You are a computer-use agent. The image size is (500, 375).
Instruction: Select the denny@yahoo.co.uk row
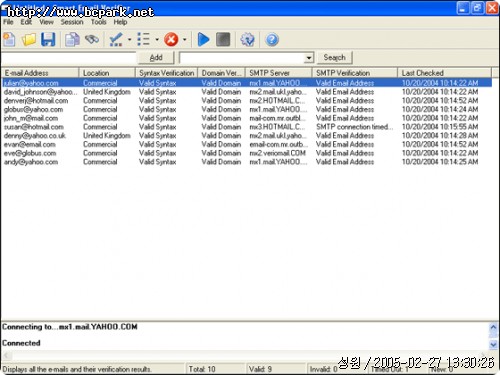247,136
